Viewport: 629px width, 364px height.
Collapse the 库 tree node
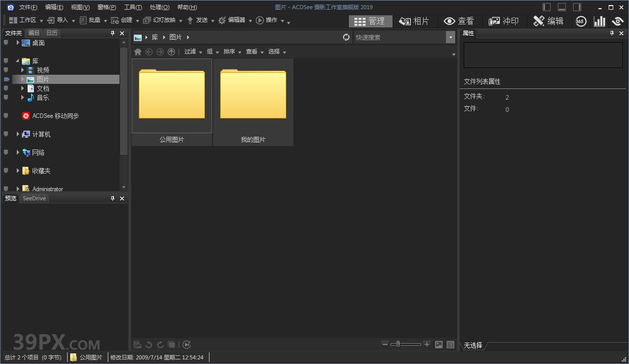tap(18, 61)
